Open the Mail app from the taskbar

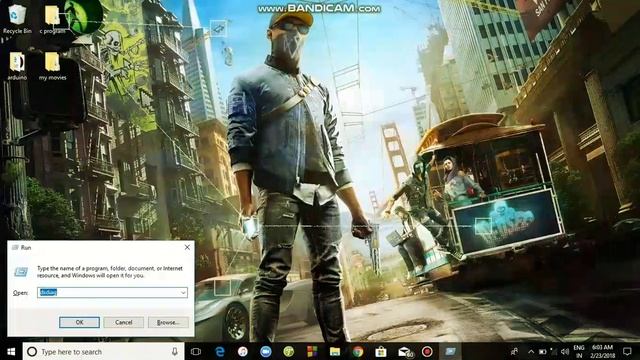click(x=405, y=351)
